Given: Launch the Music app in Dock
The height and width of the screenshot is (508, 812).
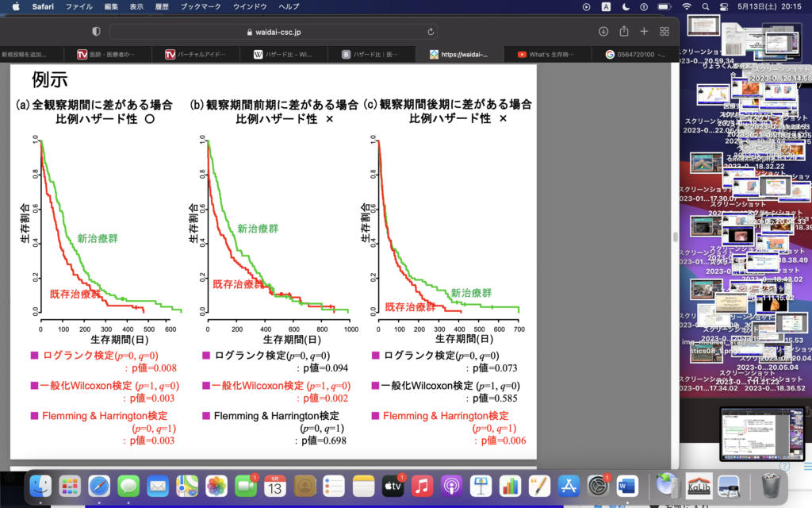Looking at the screenshot, I should pos(422,485).
